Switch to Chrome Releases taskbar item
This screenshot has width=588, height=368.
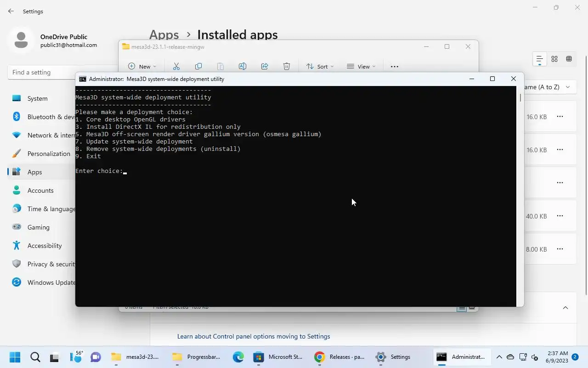[x=340, y=357]
